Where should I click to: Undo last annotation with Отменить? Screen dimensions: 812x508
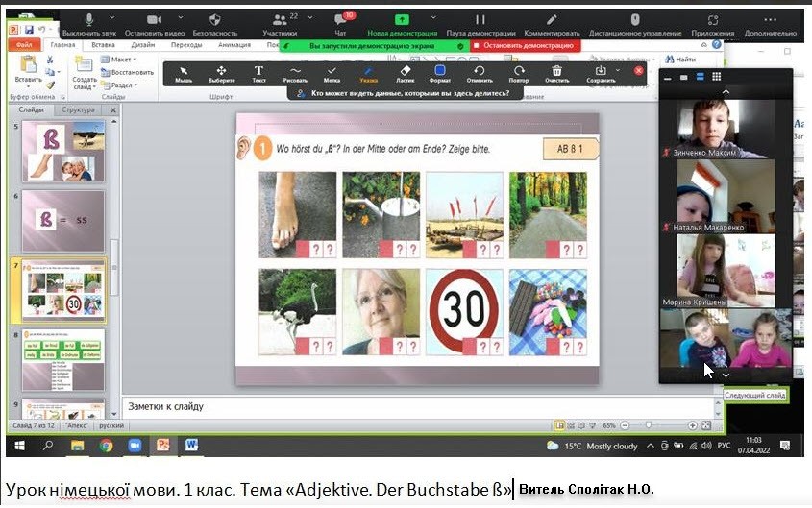tap(479, 72)
